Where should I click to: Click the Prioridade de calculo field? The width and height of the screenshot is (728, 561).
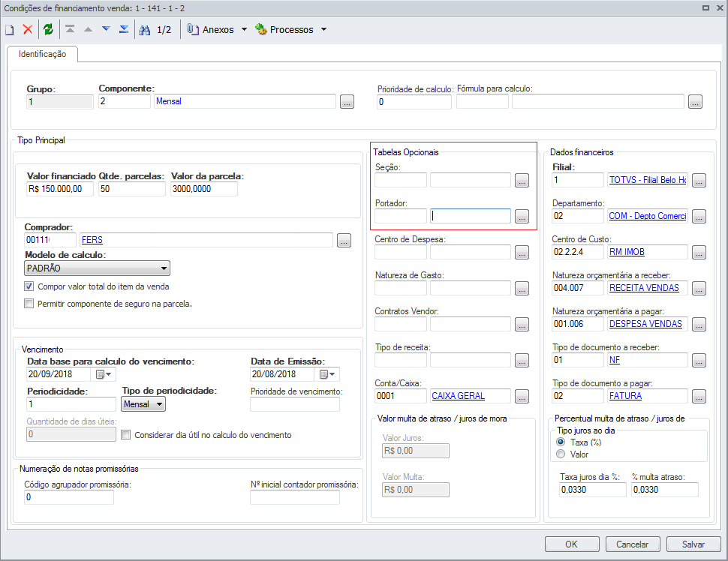click(414, 101)
